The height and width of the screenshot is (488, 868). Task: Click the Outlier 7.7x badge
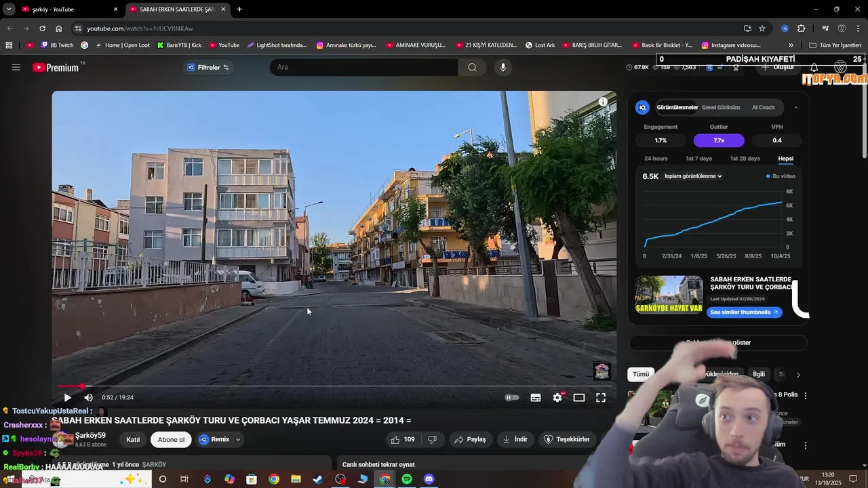719,140
